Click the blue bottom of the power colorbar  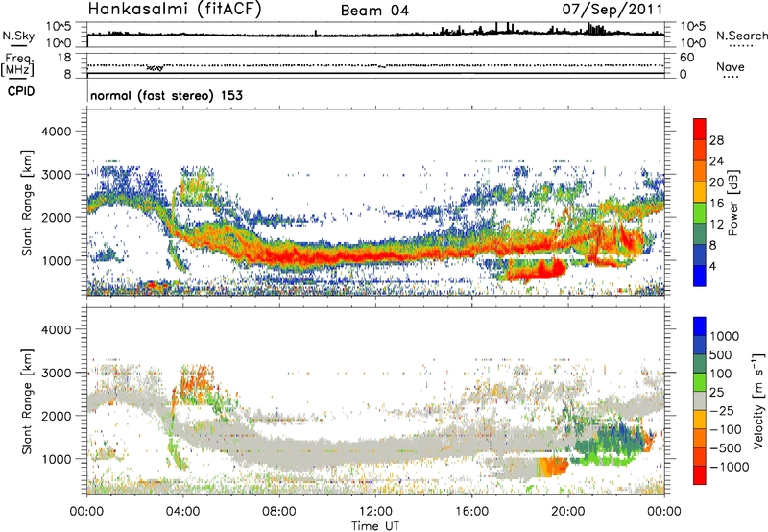point(700,277)
